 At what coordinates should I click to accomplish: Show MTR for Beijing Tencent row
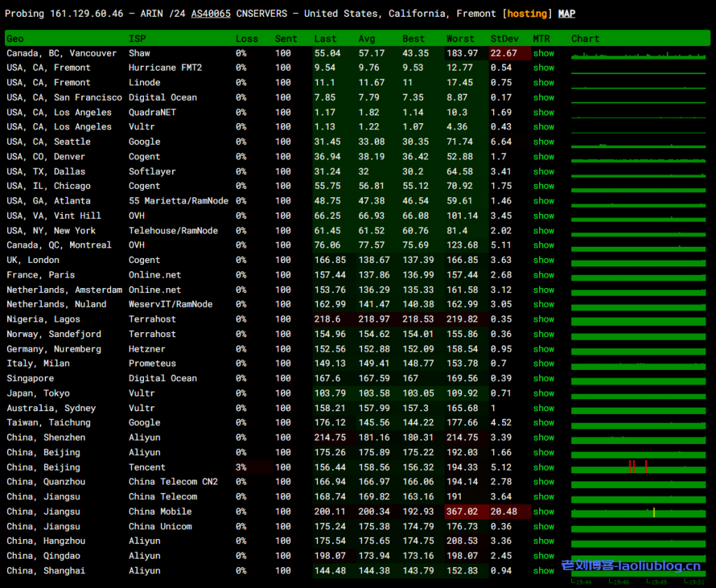pos(543,468)
